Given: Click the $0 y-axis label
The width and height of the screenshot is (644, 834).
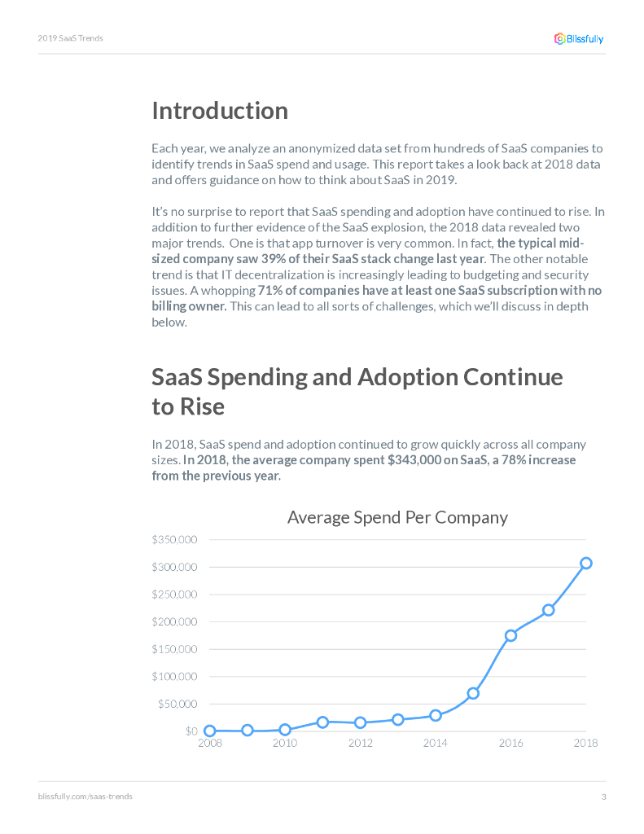Looking at the screenshot, I should pyautogui.click(x=191, y=731).
